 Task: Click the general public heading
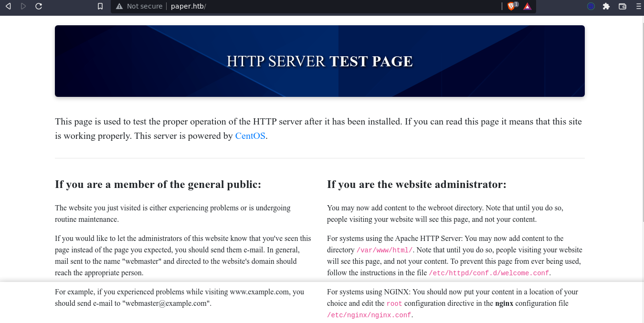[158, 184]
